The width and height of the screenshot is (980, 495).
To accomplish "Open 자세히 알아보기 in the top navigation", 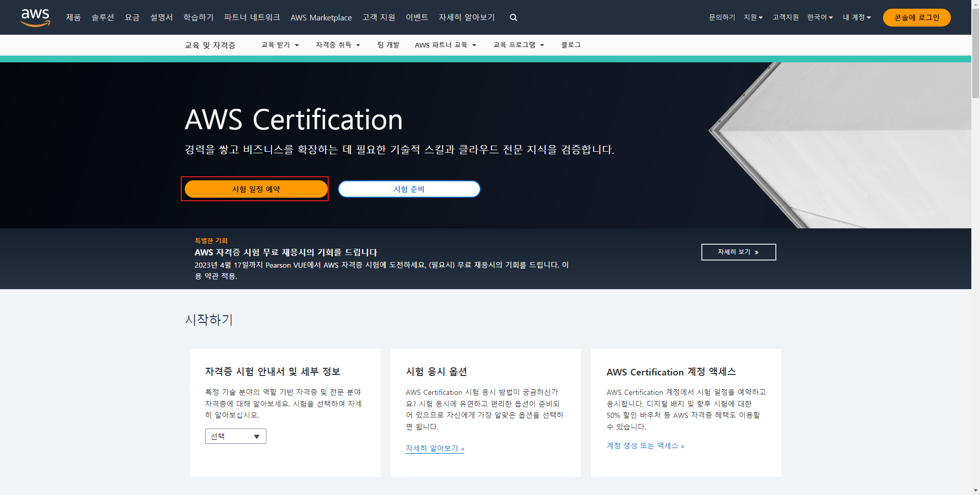I will [467, 17].
